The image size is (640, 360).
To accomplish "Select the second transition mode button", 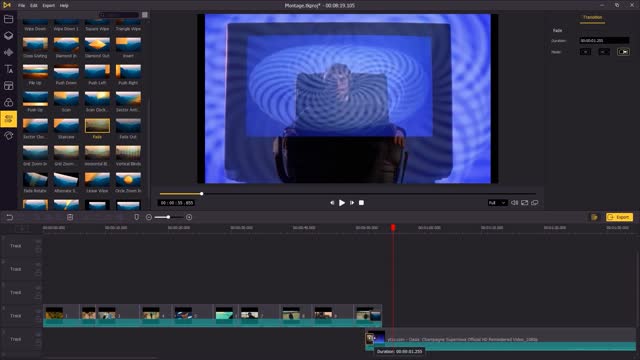I will 604,52.
